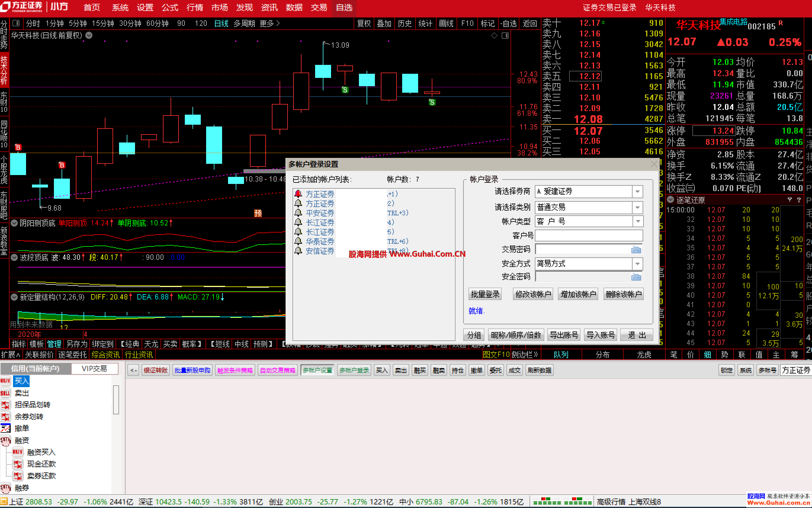Click the BUY icon next to 融资买入
Image resolution: width=812 pixels, height=508 pixels.
point(17,452)
